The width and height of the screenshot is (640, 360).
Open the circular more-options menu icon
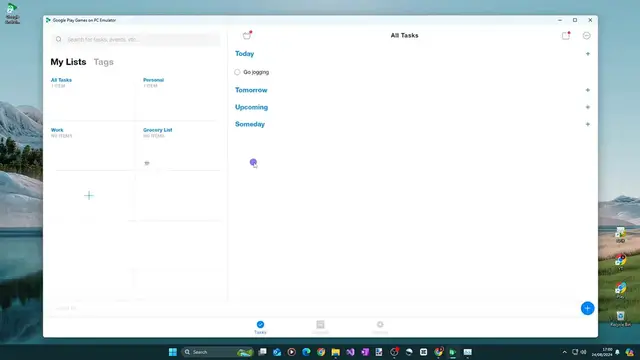pos(587,36)
